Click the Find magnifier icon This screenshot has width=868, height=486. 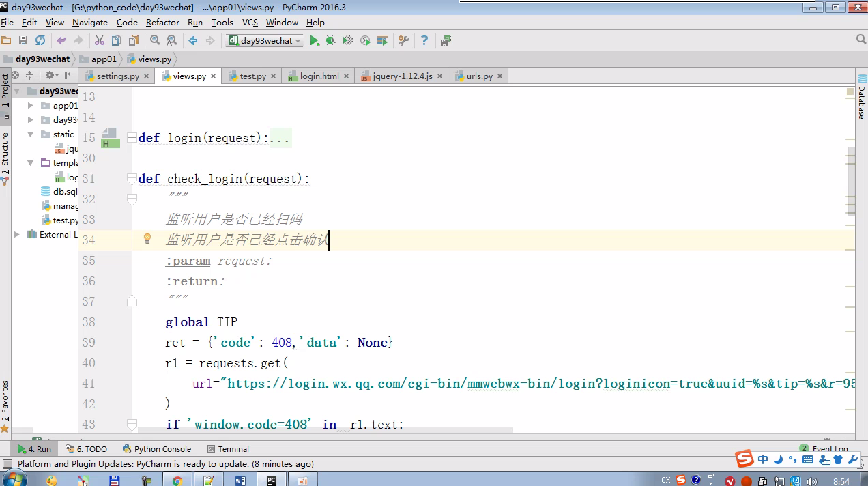pos(155,41)
